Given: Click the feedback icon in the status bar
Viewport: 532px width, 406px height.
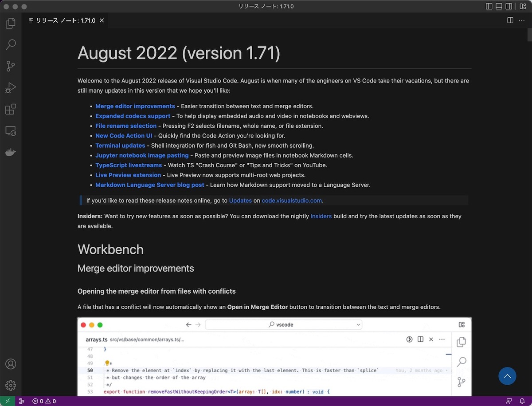Looking at the screenshot, I should click(509, 401).
